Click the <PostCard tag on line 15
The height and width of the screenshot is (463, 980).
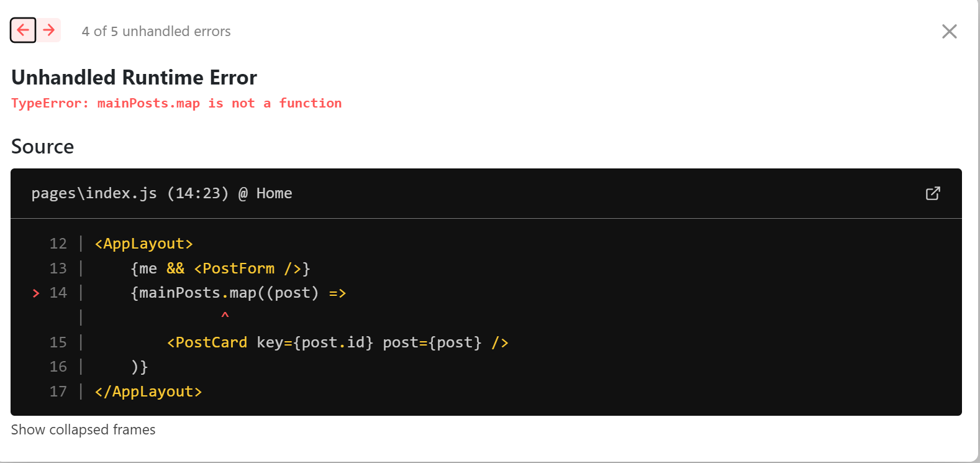(207, 342)
